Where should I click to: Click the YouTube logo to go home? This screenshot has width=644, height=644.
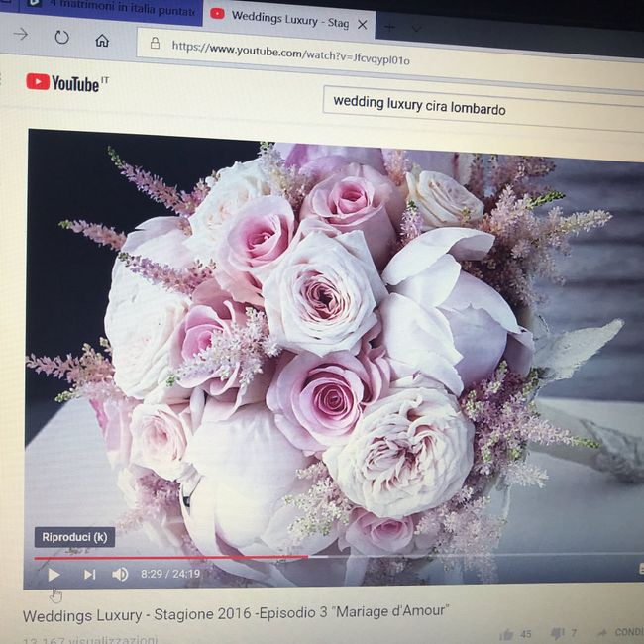point(65,83)
